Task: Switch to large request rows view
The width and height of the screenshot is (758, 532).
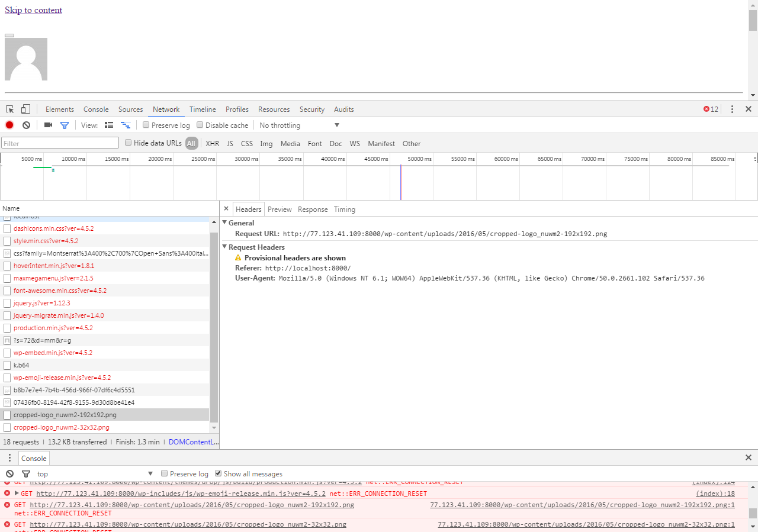Action: click(x=109, y=125)
